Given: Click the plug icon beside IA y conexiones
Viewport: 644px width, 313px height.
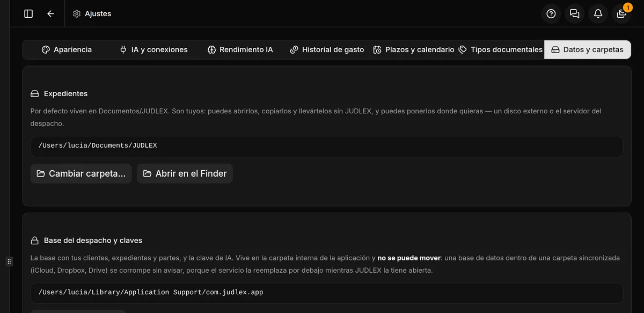Looking at the screenshot, I should click(x=123, y=49).
